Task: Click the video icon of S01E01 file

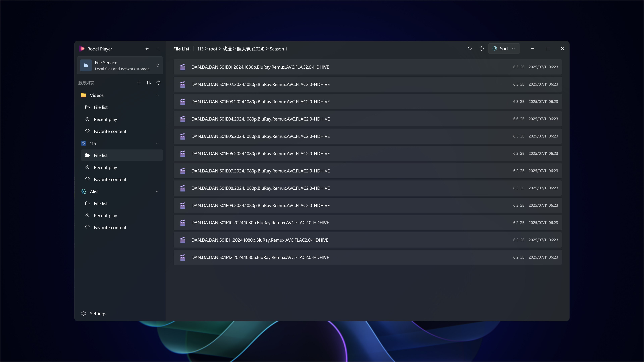Action: 183,67
